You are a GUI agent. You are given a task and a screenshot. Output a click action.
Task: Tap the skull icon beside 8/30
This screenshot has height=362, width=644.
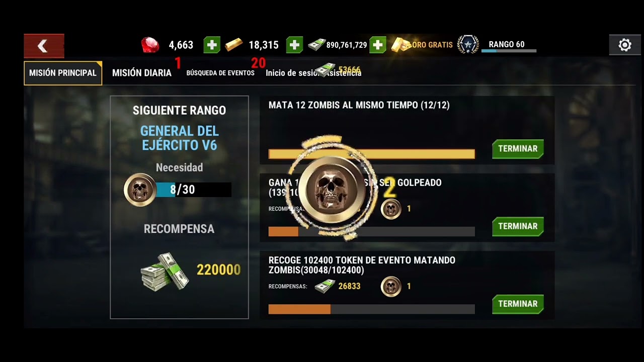[x=140, y=190]
